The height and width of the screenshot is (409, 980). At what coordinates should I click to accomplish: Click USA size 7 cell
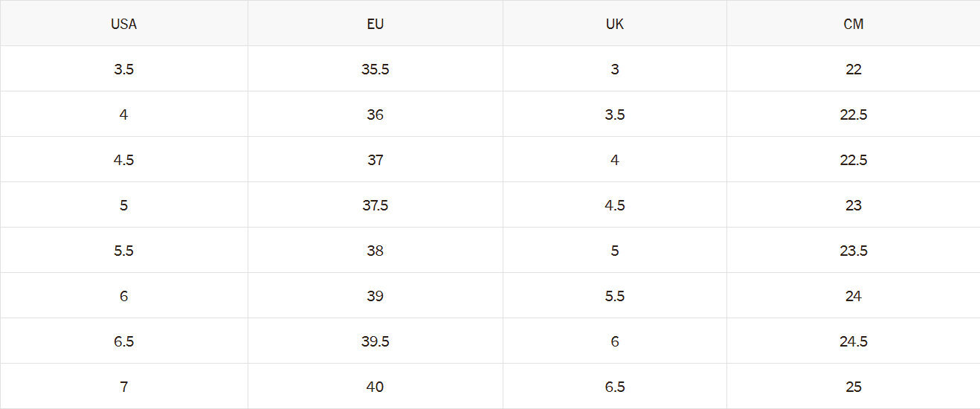coord(123,387)
